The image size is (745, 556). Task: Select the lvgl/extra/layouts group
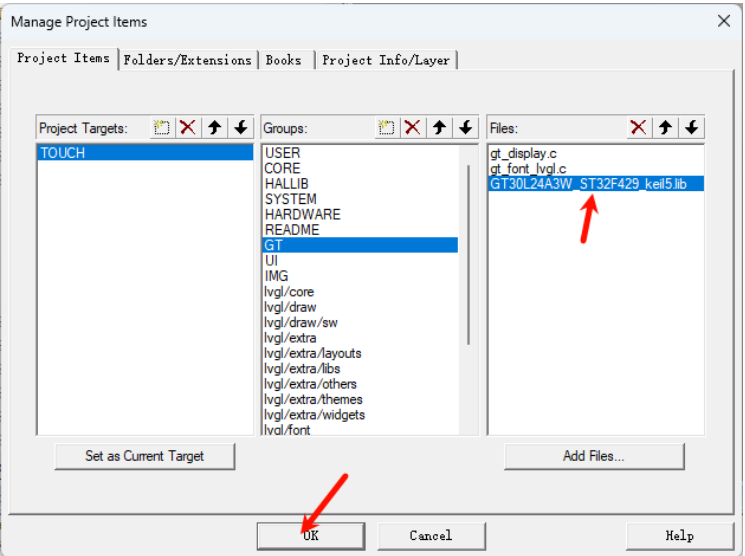[x=361, y=353]
